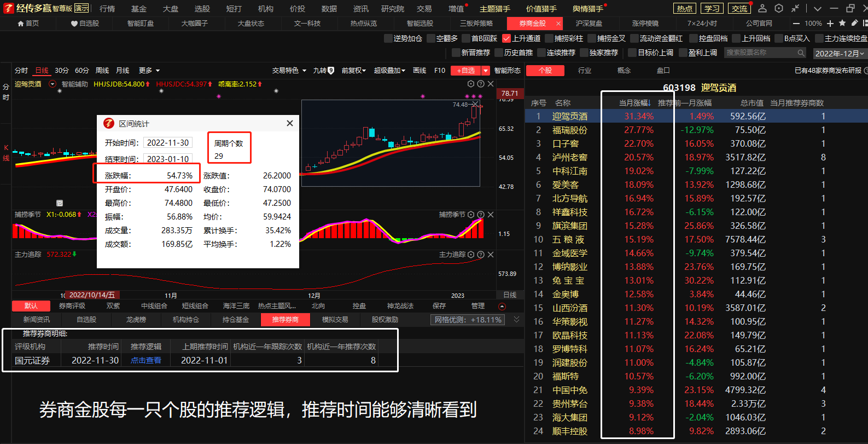Click the 交流 button
The width and height of the screenshot is (868, 444).
click(739, 8)
